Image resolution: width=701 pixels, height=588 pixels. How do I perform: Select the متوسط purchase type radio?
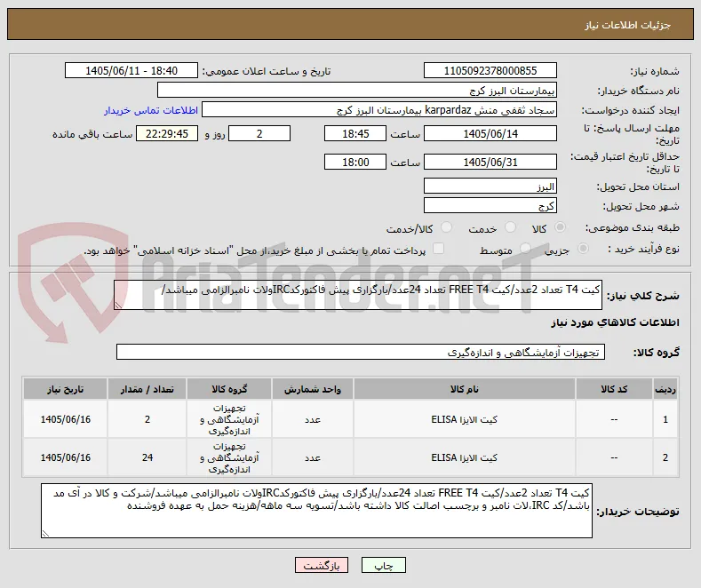click(526, 249)
